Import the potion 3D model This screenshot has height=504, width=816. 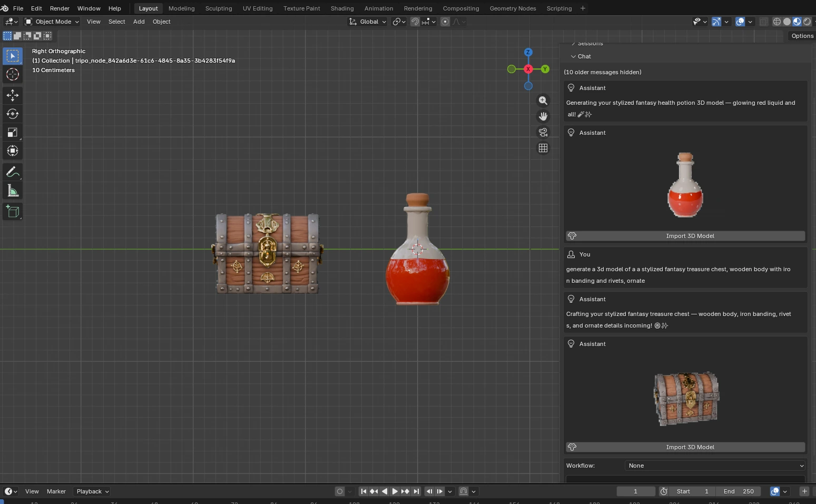point(685,236)
